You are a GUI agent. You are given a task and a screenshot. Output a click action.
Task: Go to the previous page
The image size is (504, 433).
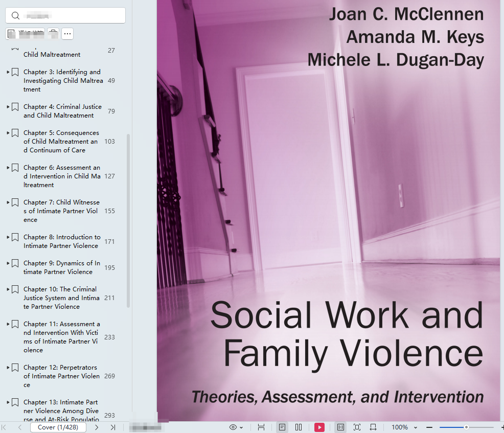point(20,427)
